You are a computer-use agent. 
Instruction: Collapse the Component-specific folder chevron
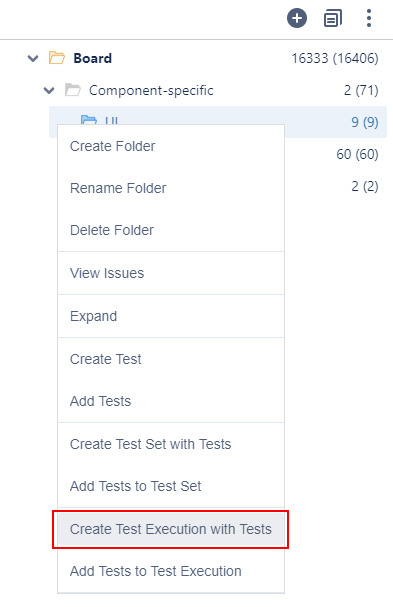click(x=49, y=91)
